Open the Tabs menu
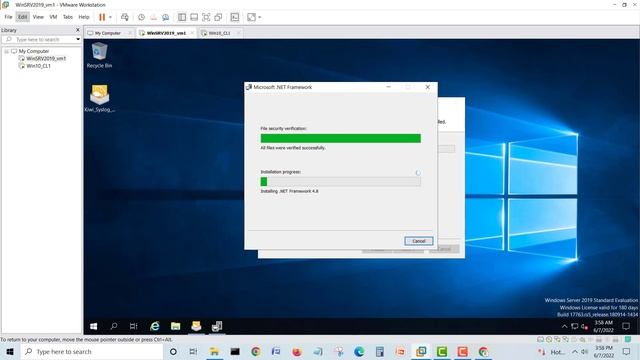The width and height of the screenshot is (640, 360). (68, 17)
